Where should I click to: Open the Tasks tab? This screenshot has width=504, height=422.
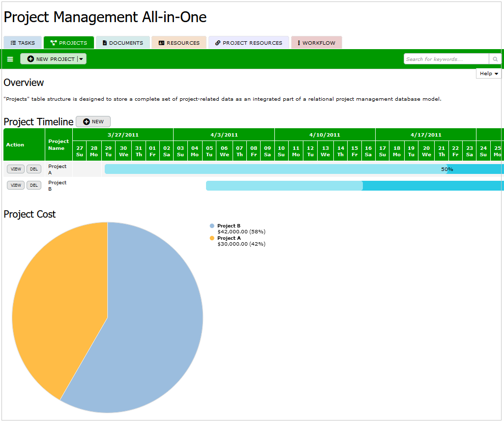click(x=23, y=43)
